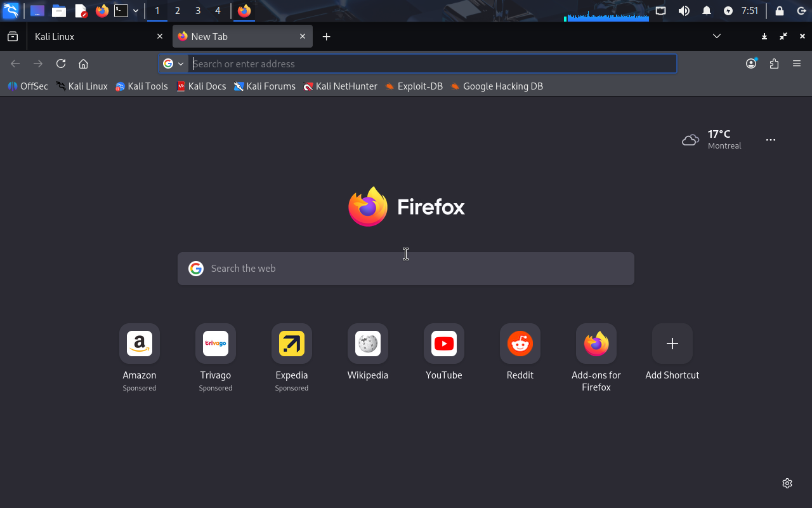The image size is (812, 508).
Task: Open a new tab with plus button
Action: pyautogui.click(x=326, y=36)
